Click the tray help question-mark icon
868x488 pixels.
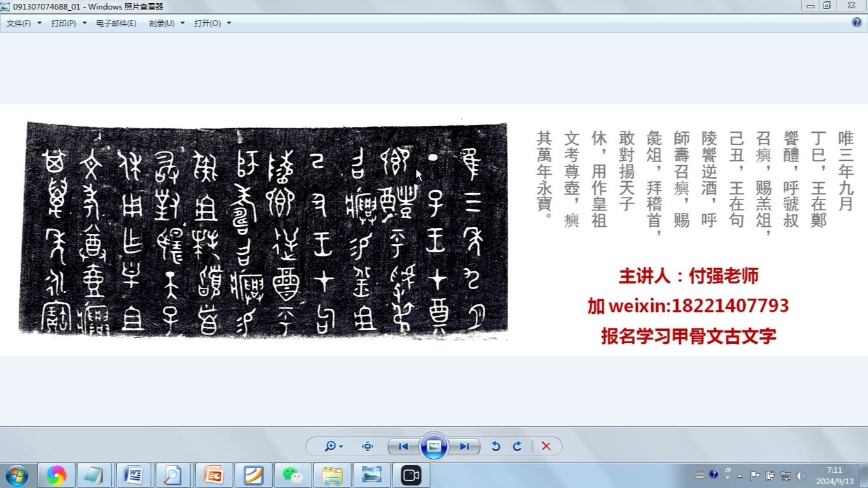pos(713,475)
